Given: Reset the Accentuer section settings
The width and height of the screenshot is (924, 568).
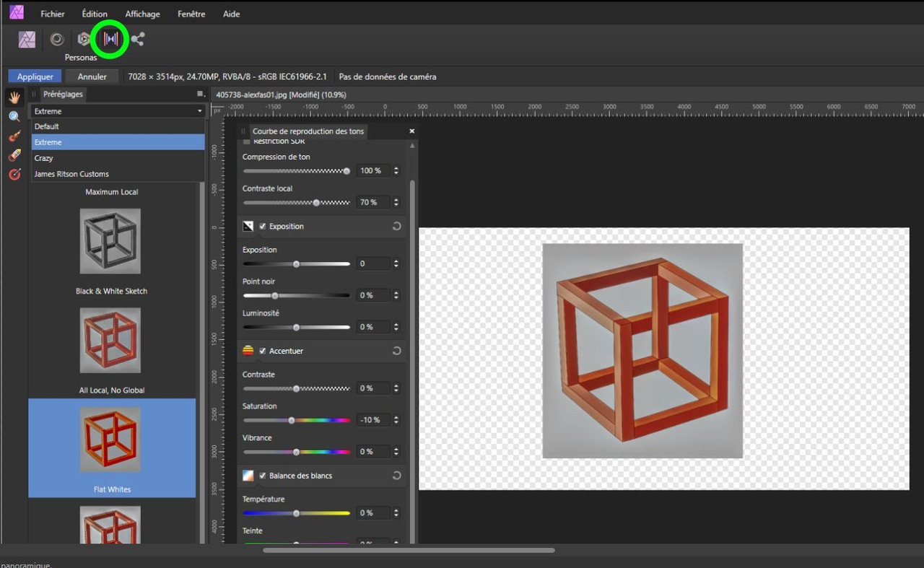Looking at the screenshot, I should (396, 351).
